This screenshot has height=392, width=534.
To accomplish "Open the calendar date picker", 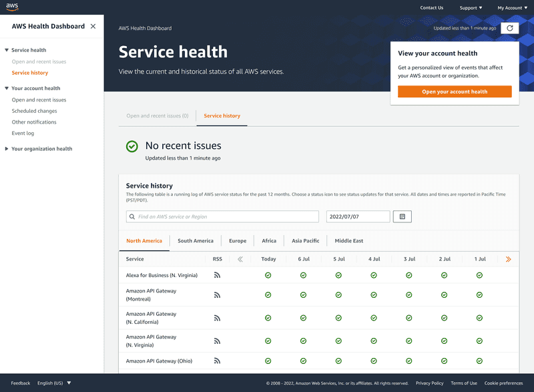I will tap(402, 216).
